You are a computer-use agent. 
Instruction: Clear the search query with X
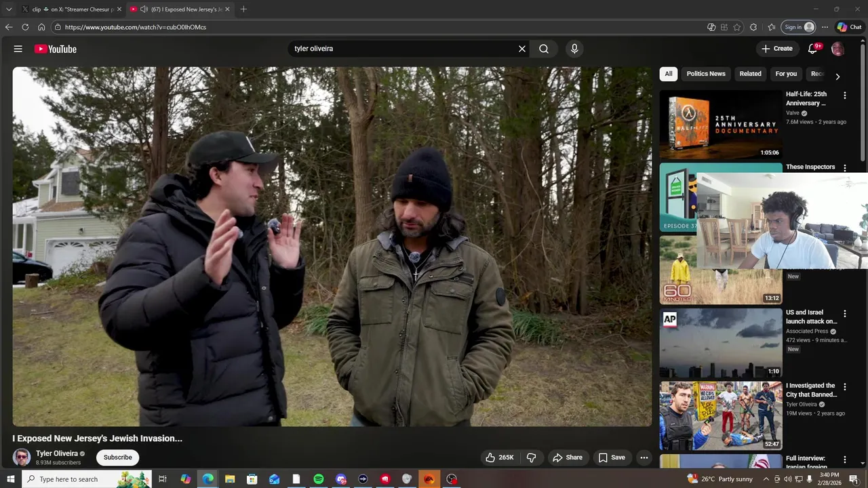pos(522,49)
